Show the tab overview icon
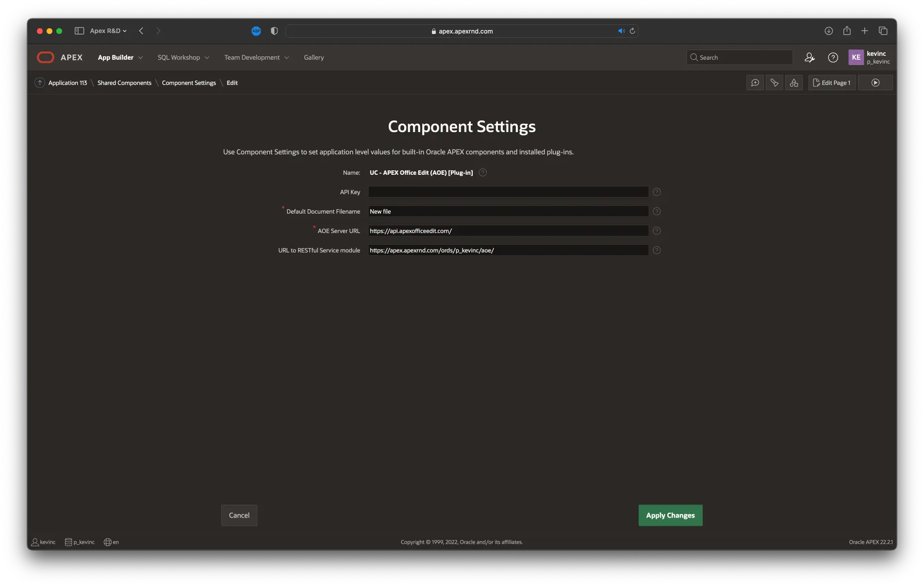924x586 pixels. [x=883, y=31]
